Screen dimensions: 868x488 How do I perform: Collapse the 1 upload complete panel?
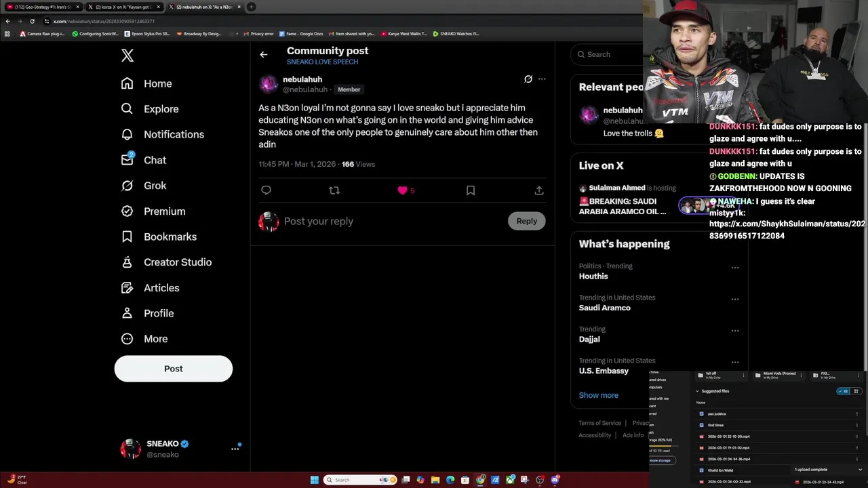tap(861, 469)
